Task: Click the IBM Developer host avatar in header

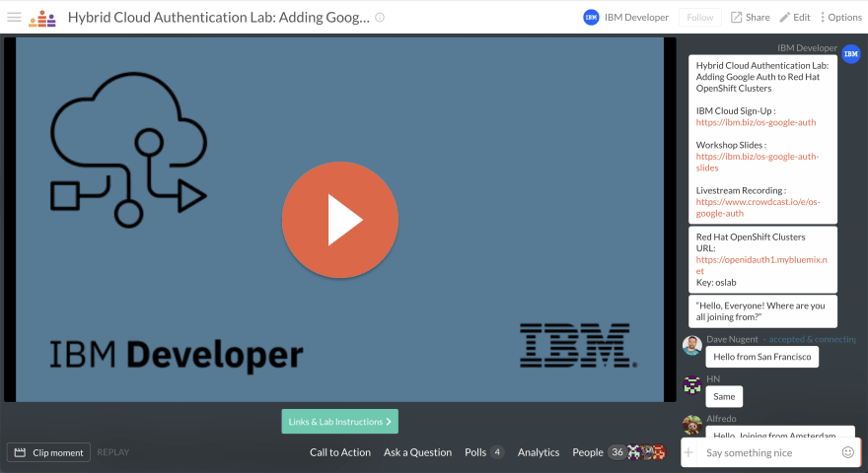Action: tap(591, 17)
